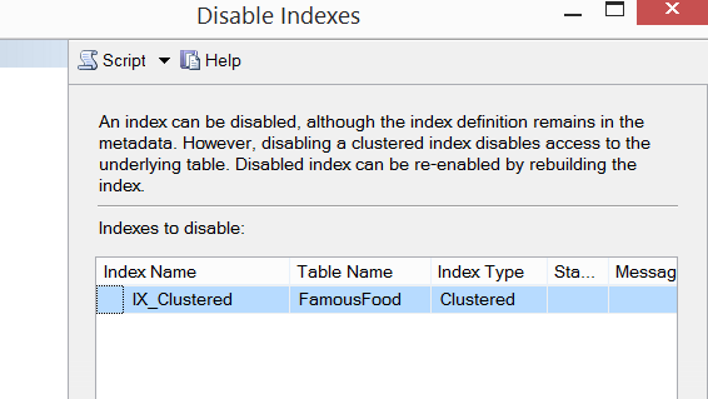The width and height of the screenshot is (708, 399).
Task: Close the Disable Indexes dialog
Action: coord(672,9)
